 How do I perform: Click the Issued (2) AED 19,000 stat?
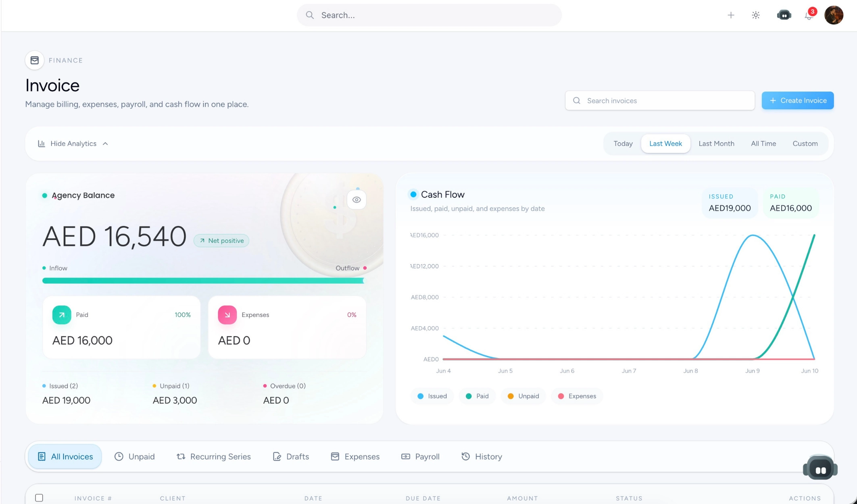pyautogui.click(x=67, y=394)
